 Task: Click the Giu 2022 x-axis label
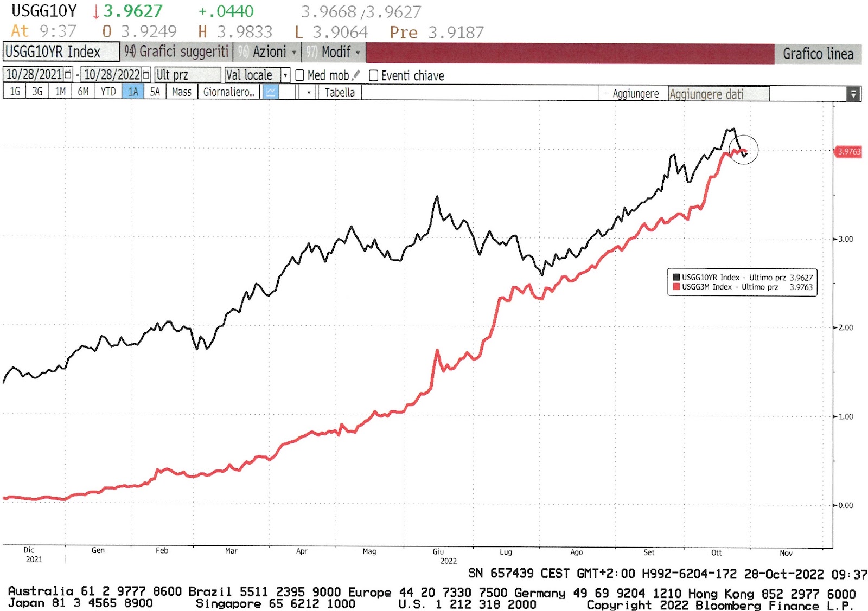445,556
